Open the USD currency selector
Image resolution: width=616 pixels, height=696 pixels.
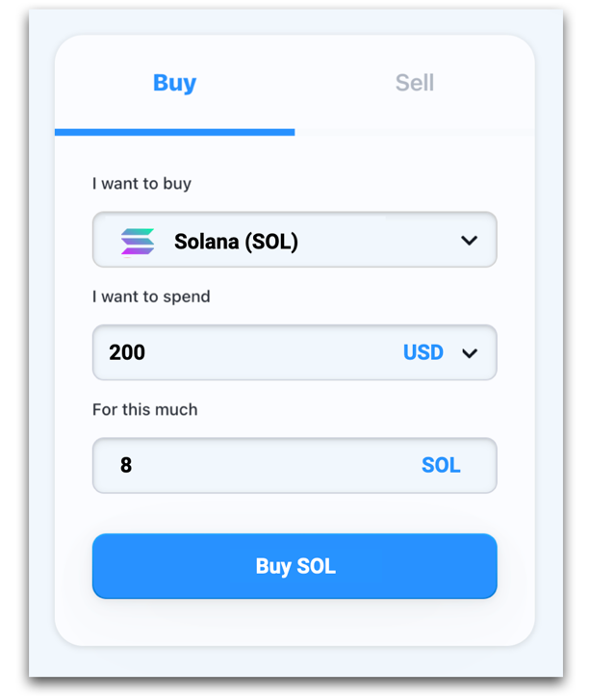pyautogui.click(x=440, y=353)
